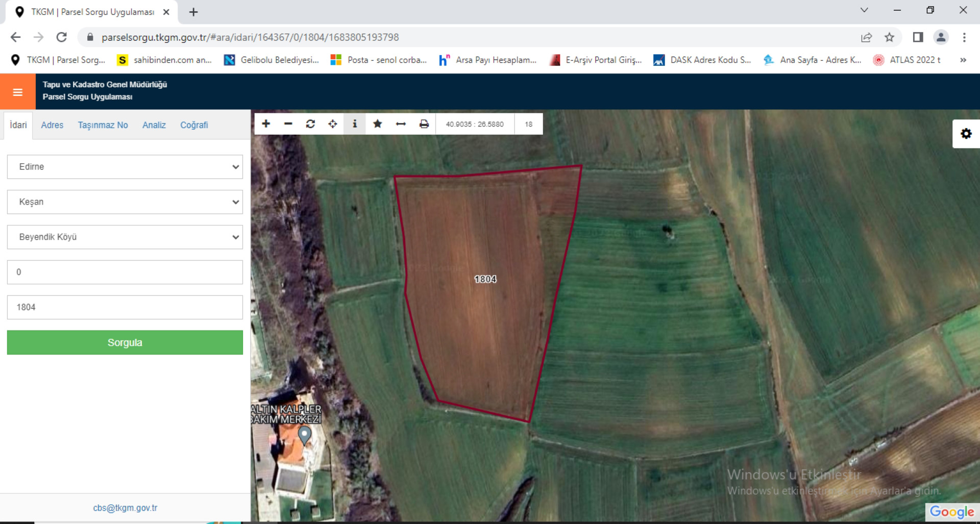Select the distance measure arrow tool

click(x=401, y=124)
